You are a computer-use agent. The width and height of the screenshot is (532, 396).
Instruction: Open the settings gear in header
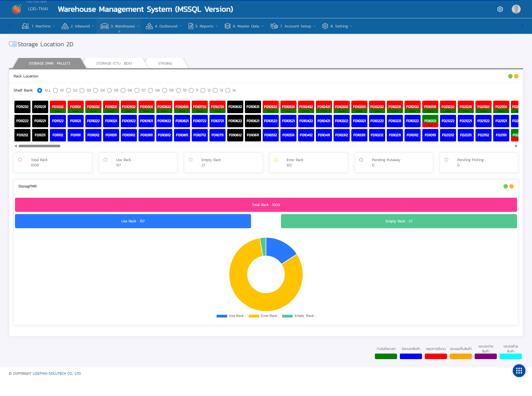point(500,9)
